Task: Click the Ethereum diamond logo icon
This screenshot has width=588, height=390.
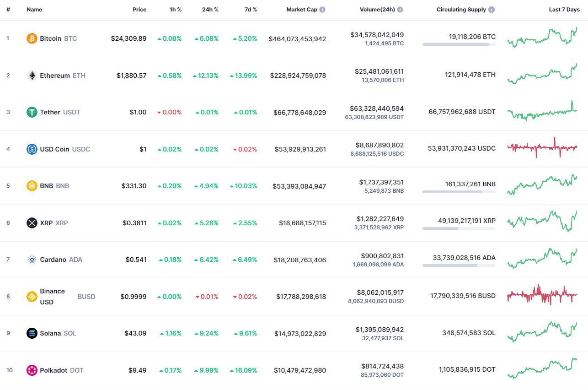Action: tap(32, 76)
